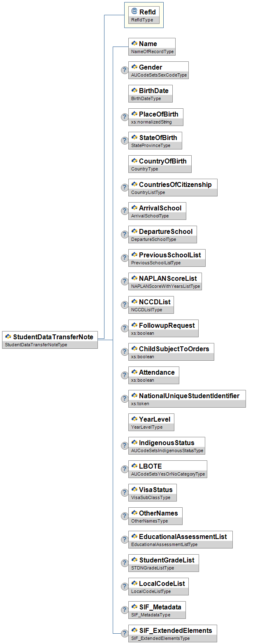Click the question mark icon next to Attendance
This screenshot has width=255, height=644.
[x=124, y=375]
